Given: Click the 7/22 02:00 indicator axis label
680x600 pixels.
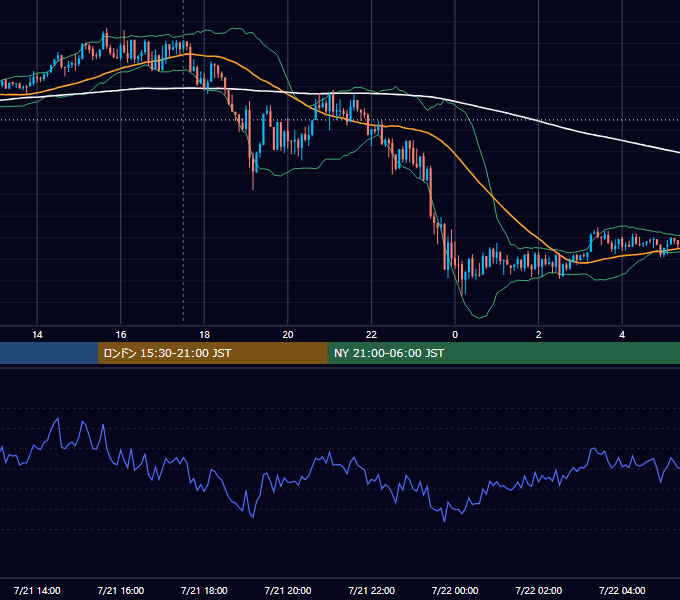Looking at the screenshot, I should pyautogui.click(x=539, y=590).
